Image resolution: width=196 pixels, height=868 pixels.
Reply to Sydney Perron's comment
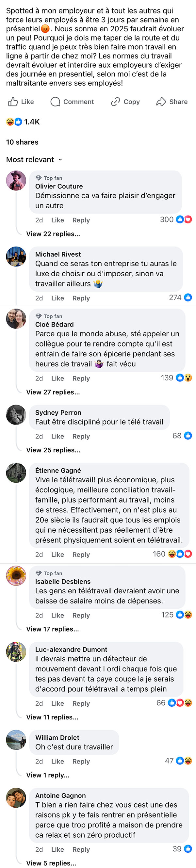click(81, 436)
